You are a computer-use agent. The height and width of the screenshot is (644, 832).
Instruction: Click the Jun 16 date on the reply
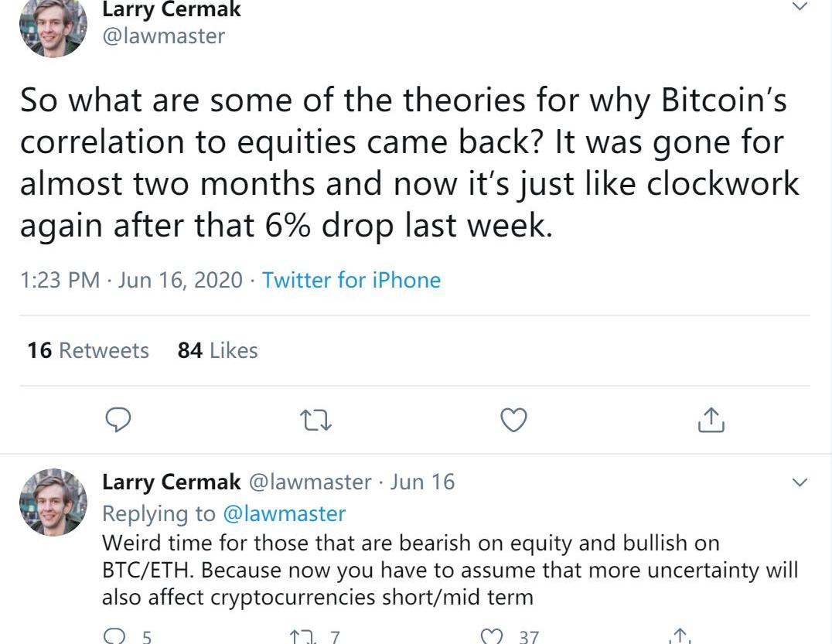(x=422, y=482)
